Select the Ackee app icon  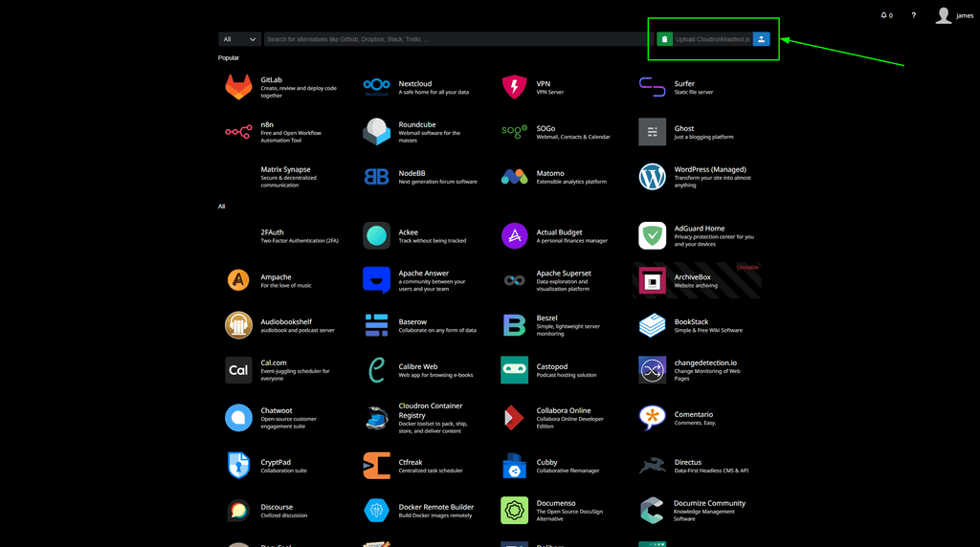click(x=376, y=235)
